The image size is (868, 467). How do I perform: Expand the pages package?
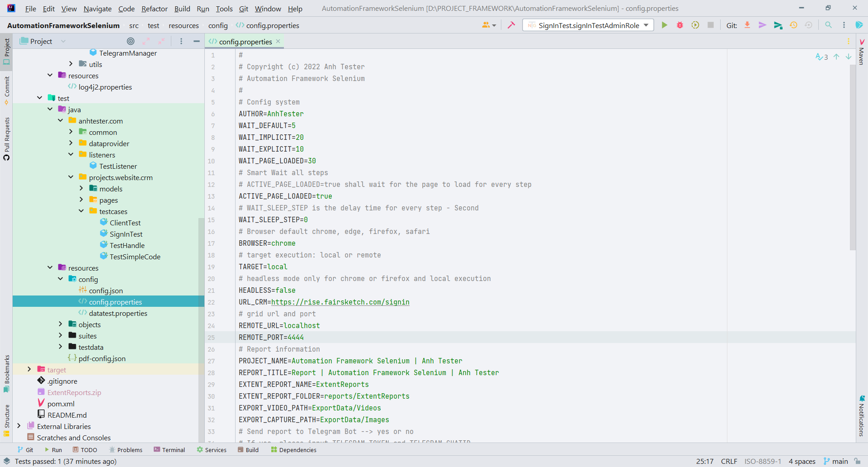pos(81,200)
